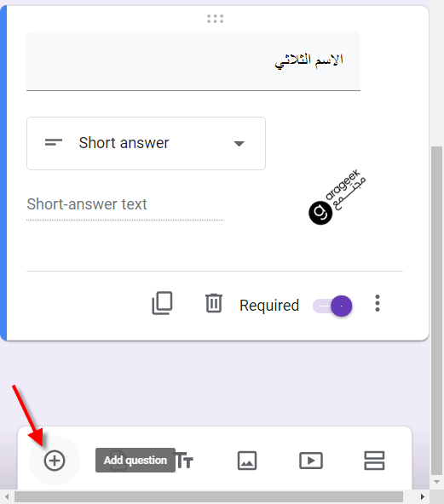Click the Short-answer text placeholder

tap(87, 204)
